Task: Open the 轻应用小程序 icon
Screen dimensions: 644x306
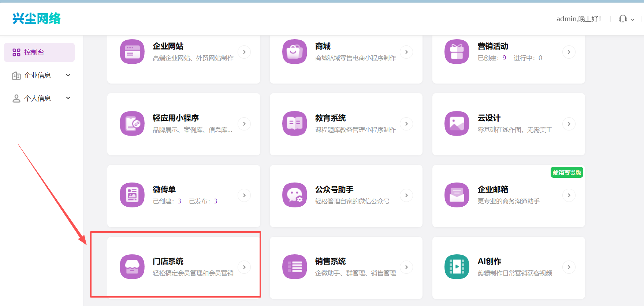Action: click(132, 123)
